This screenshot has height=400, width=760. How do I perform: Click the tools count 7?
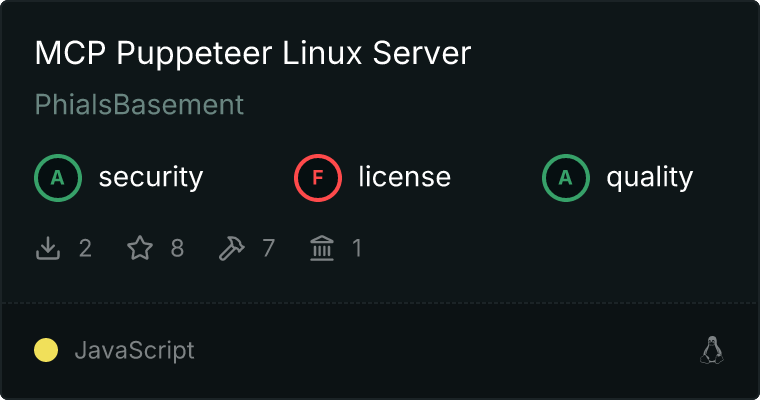point(268,248)
